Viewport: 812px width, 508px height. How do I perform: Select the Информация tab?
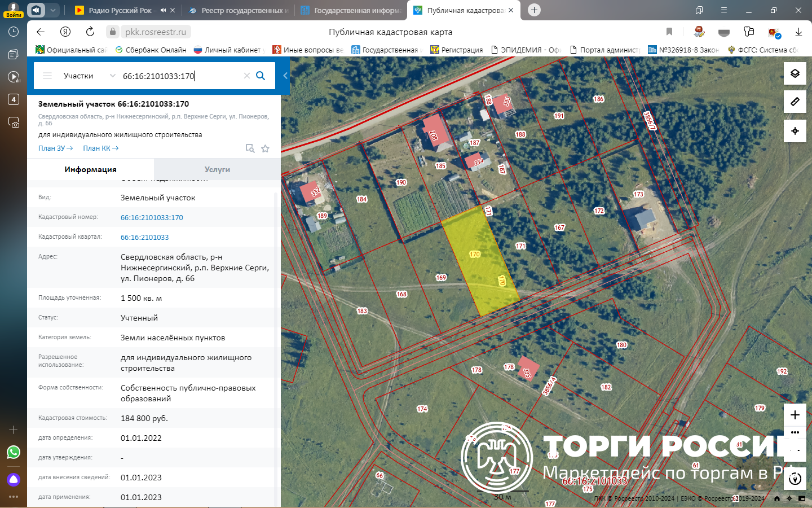(90, 169)
